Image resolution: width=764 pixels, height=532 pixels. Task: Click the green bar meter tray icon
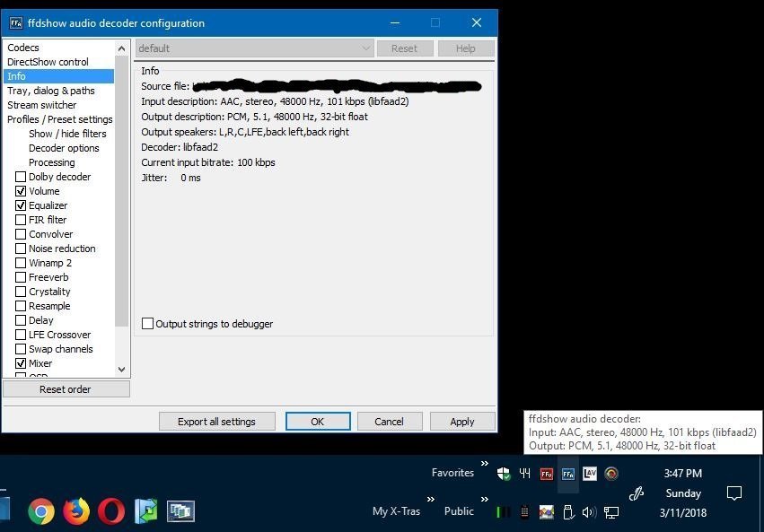[x=504, y=512]
